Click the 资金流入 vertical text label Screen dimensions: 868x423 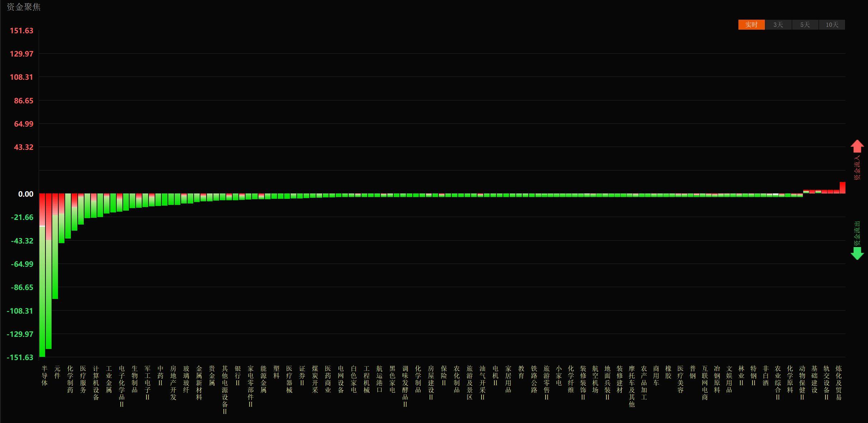pos(857,167)
